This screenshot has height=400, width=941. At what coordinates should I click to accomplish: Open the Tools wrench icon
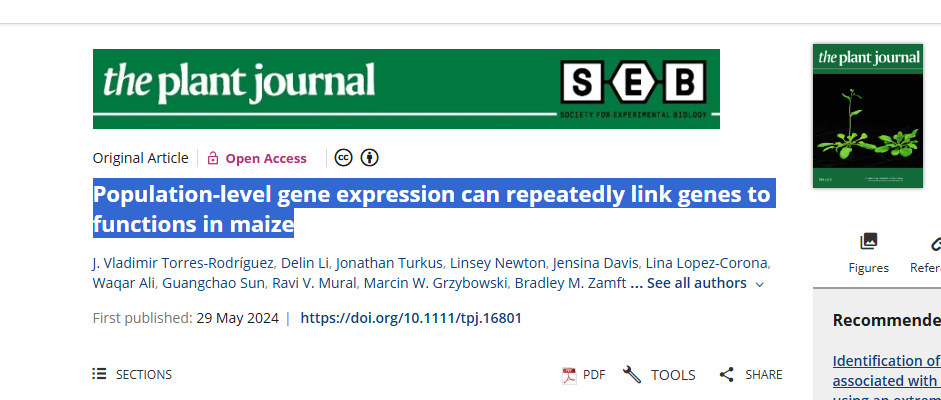[x=632, y=375]
